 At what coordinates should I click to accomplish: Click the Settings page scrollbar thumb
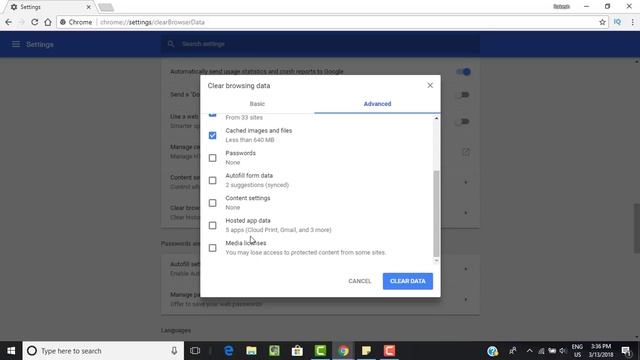point(637,228)
